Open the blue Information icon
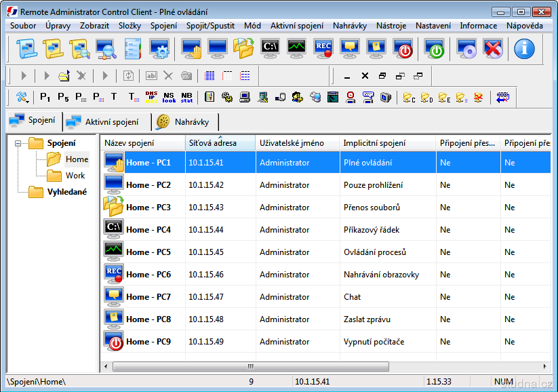Image resolution: width=558 pixels, height=392 pixels. (x=524, y=49)
